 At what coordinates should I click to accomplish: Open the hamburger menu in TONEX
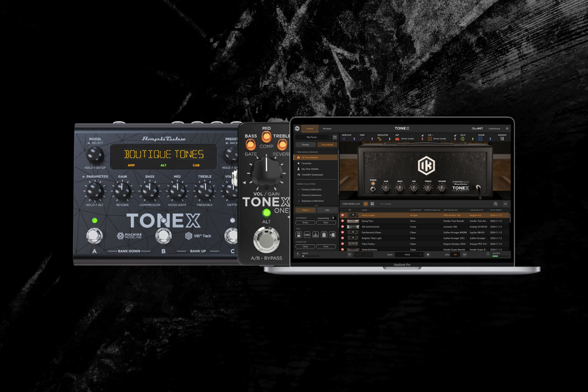[x=507, y=128]
